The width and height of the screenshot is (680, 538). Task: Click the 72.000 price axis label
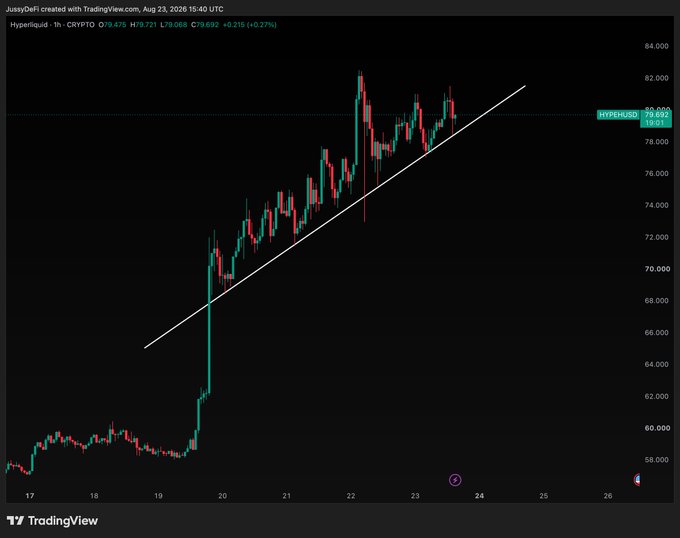(x=657, y=237)
